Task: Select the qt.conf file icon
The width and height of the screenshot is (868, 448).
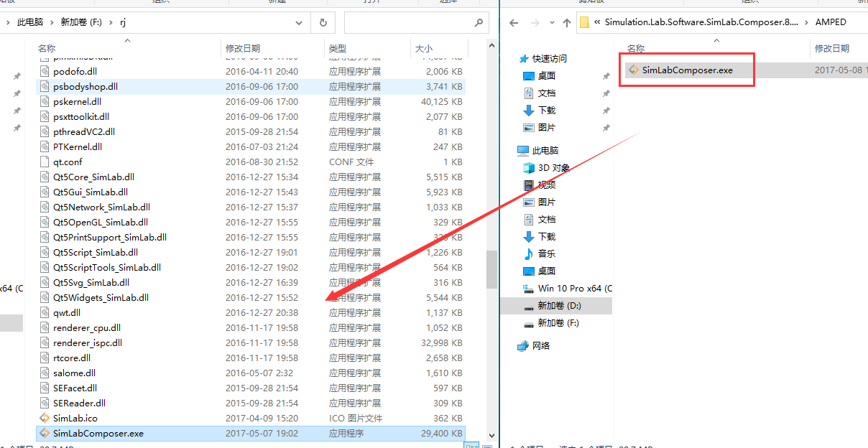Action: [45, 162]
